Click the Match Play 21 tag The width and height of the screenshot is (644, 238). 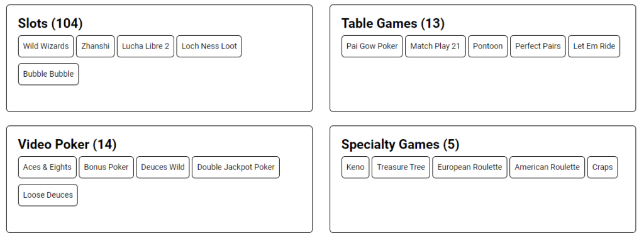(x=435, y=46)
